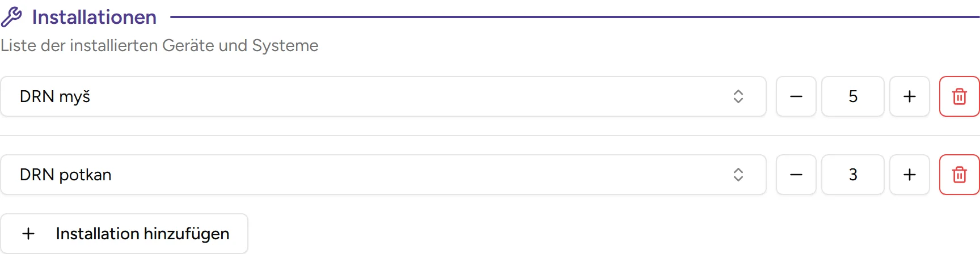The width and height of the screenshot is (980, 254).
Task: Click the Installationen section heading
Action: pyautogui.click(x=94, y=17)
